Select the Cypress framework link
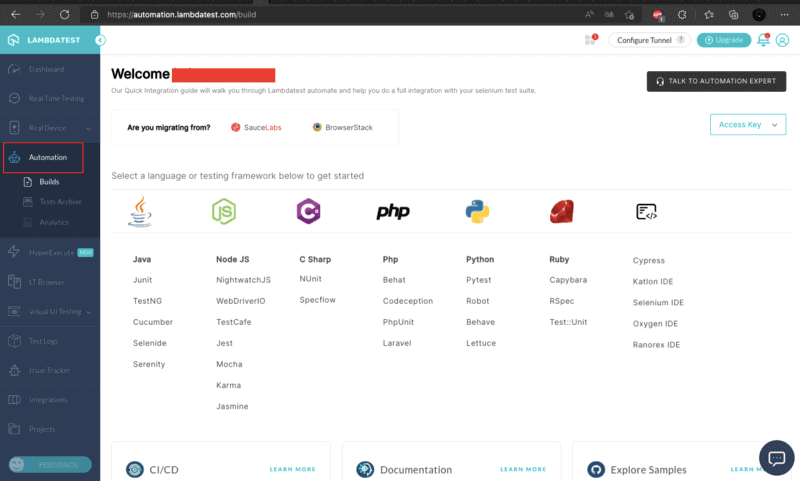Image resolution: width=800 pixels, height=481 pixels. [x=648, y=261]
